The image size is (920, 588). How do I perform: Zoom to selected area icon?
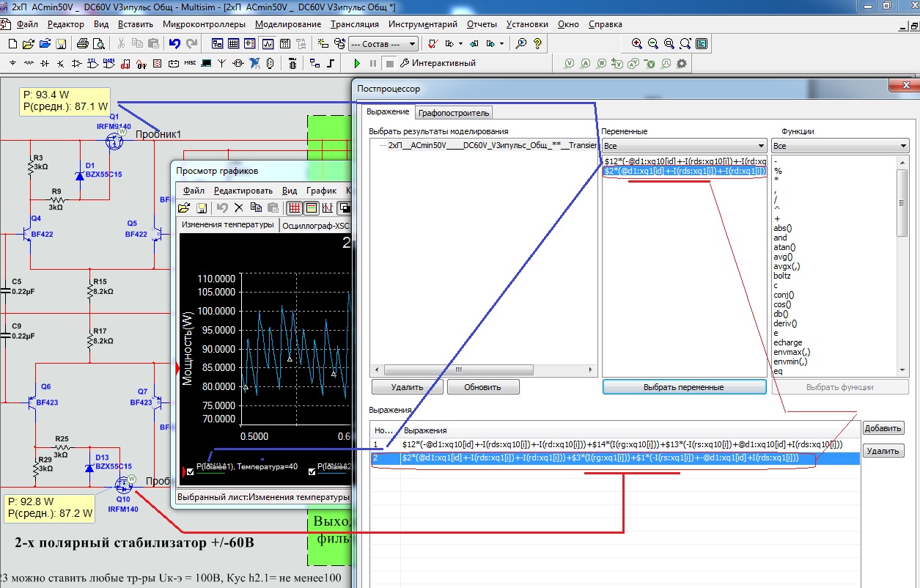tap(669, 43)
